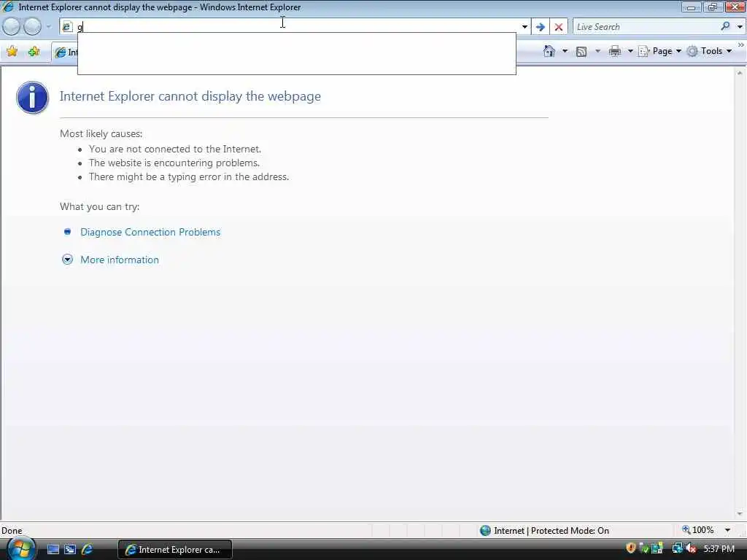
Task: Expand the address bar history dropdown
Action: tap(525, 27)
